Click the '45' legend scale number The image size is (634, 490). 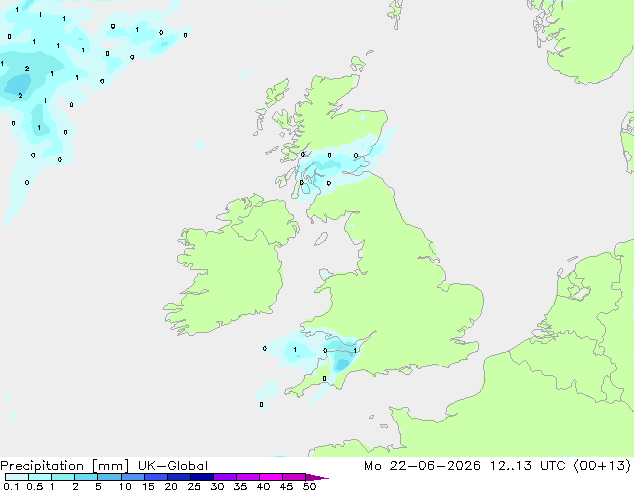(x=286, y=486)
